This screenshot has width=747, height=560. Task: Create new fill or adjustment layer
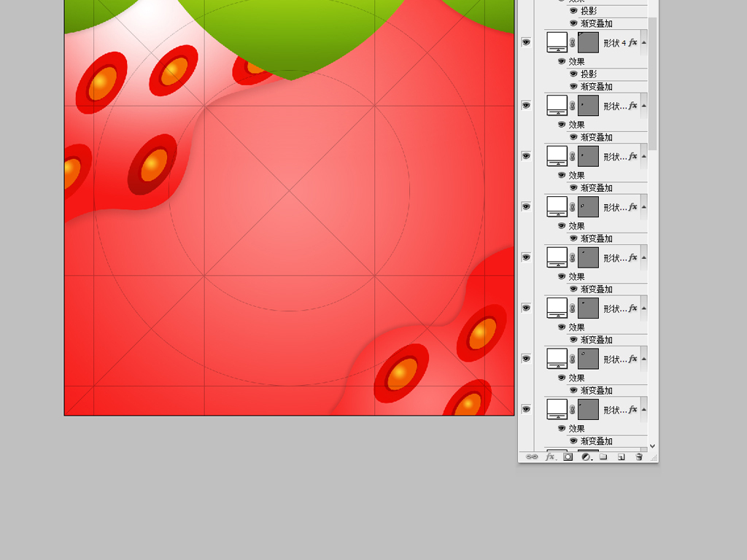pyautogui.click(x=586, y=456)
